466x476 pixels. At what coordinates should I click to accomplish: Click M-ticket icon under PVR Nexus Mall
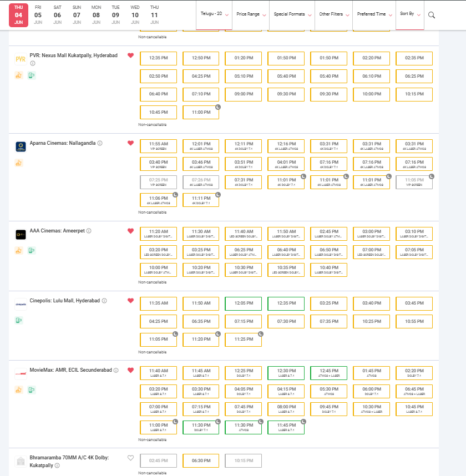click(32, 75)
